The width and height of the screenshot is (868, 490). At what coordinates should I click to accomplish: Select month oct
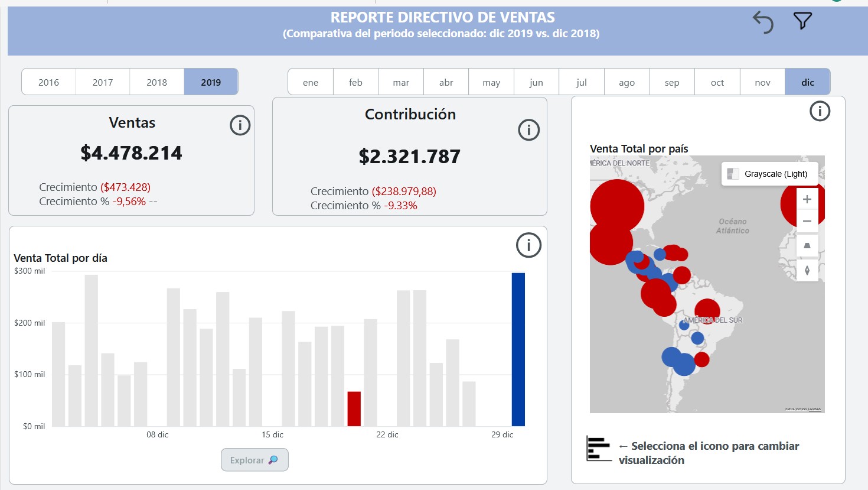point(717,82)
